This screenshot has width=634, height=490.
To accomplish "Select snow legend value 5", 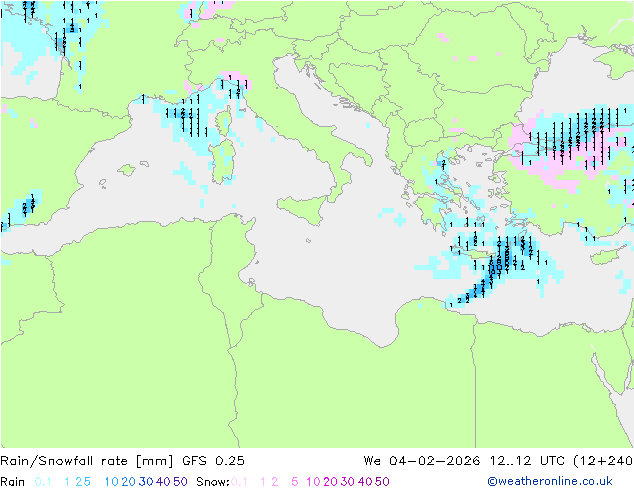I will click(x=295, y=482).
